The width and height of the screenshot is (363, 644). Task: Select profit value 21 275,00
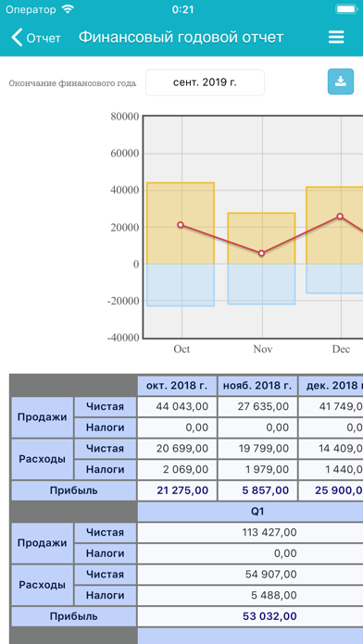point(182,490)
